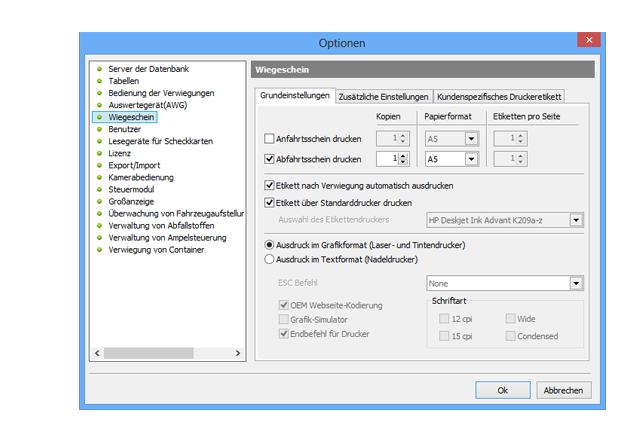Image resolution: width=642 pixels, height=441 pixels.
Task: Click the sidebar horizontal scrollbar
Action: [166, 353]
